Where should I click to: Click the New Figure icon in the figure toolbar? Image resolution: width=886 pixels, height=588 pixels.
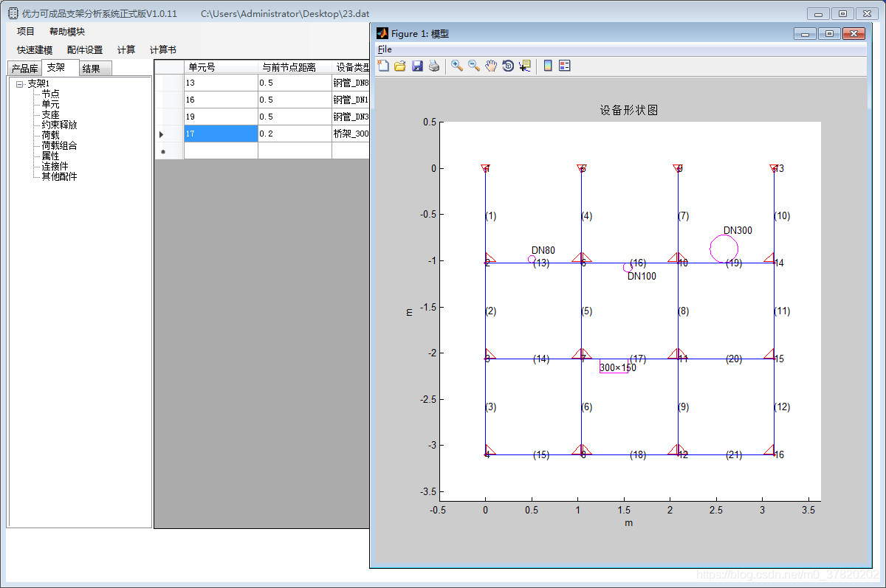[x=382, y=66]
